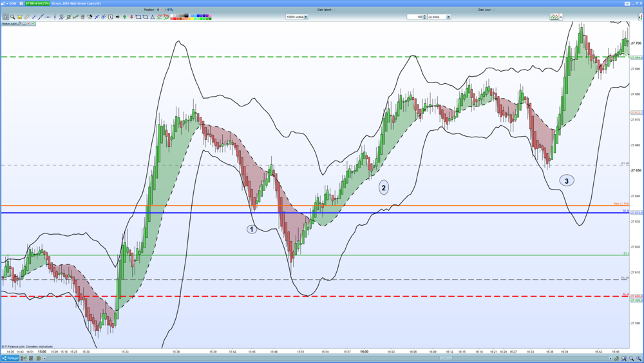Screen dimensions: 644x363
Task: Pick the yellow color swatch
Action: coord(192,19)
